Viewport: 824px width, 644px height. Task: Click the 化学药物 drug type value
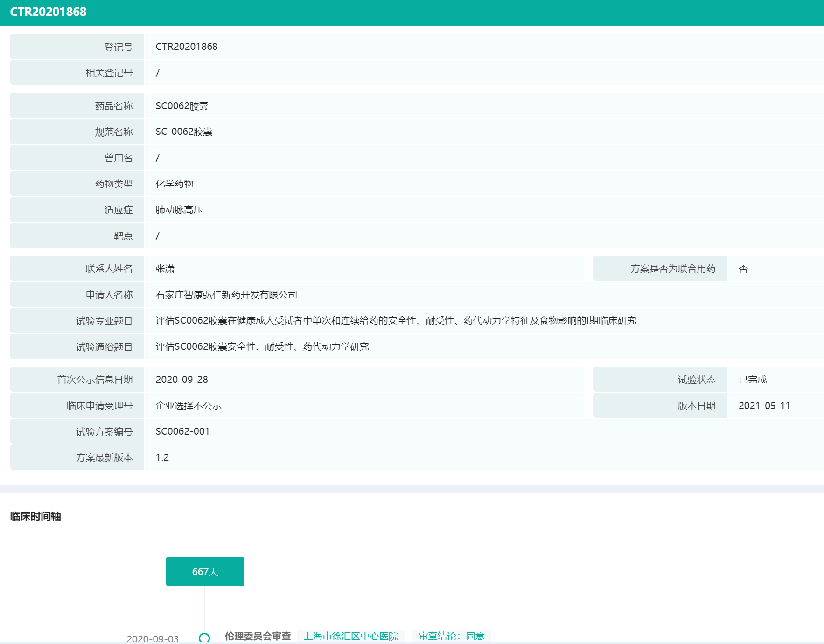pos(174,184)
